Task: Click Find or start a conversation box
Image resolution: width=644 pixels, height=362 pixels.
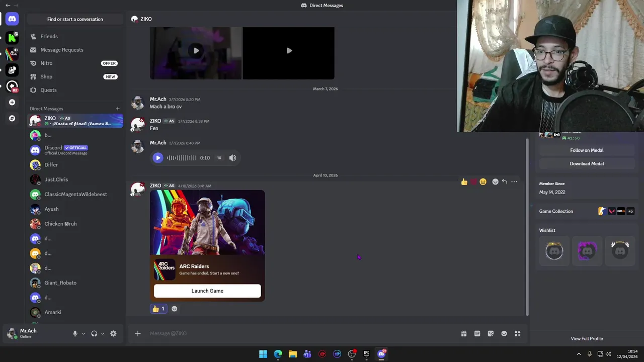Action: tap(75, 19)
